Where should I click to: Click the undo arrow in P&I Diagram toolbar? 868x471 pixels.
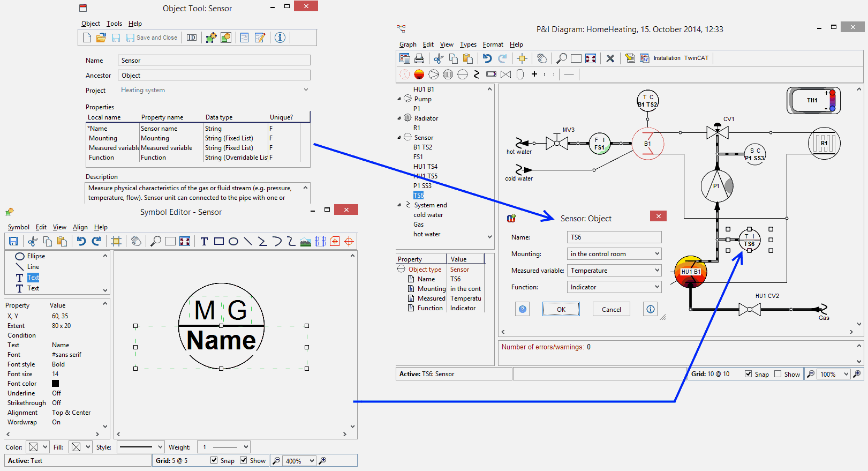click(x=487, y=58)
